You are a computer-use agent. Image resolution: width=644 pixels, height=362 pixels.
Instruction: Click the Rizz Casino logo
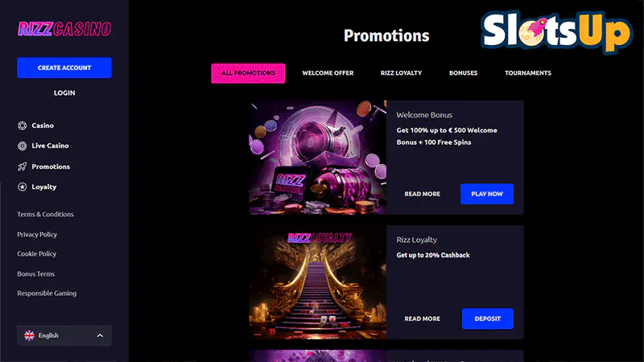64,29
